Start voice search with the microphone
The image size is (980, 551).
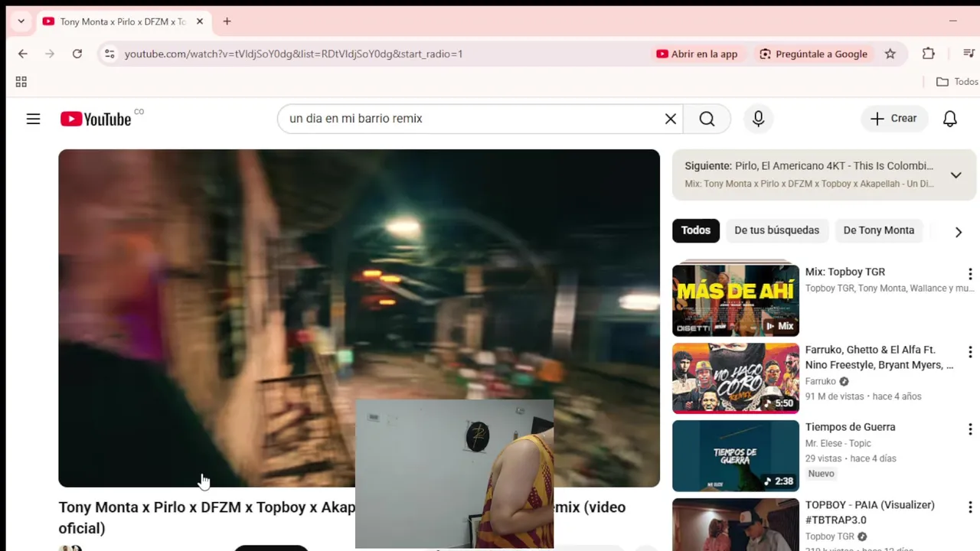point(758,119)
